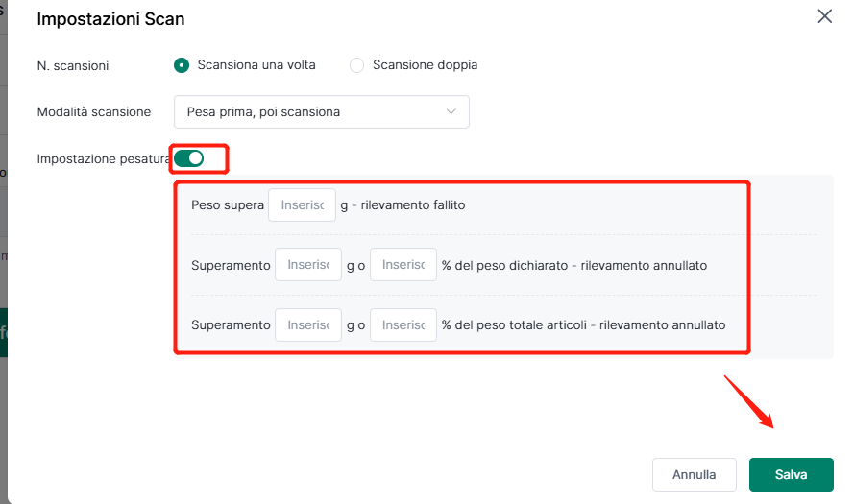
Task: Choose the Scansione doppia radio option
Action: (356, 65)
